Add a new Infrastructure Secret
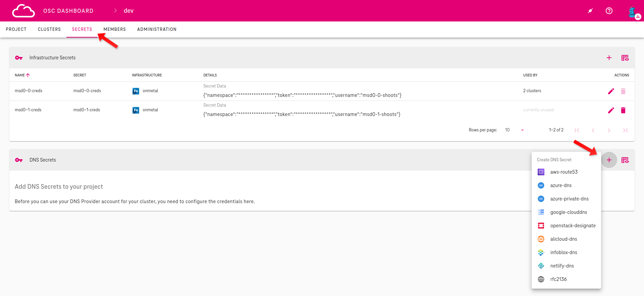The image size is (644, 296). 609,58
